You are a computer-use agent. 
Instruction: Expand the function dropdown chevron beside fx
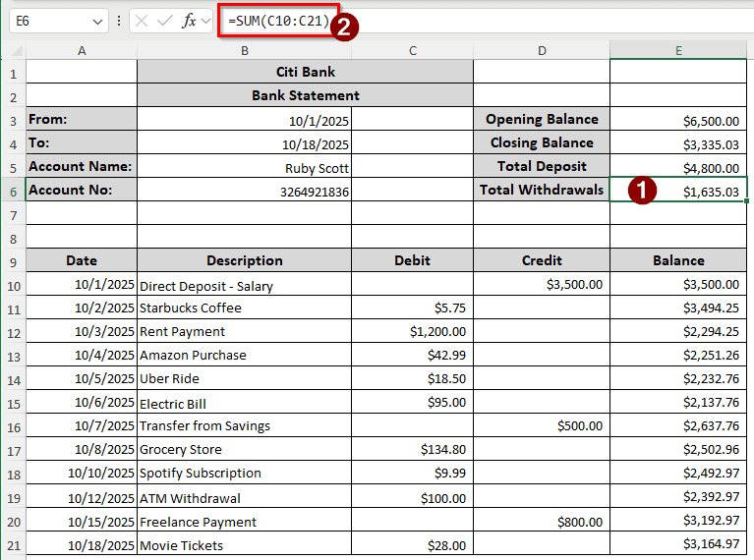tap(205, 21)
